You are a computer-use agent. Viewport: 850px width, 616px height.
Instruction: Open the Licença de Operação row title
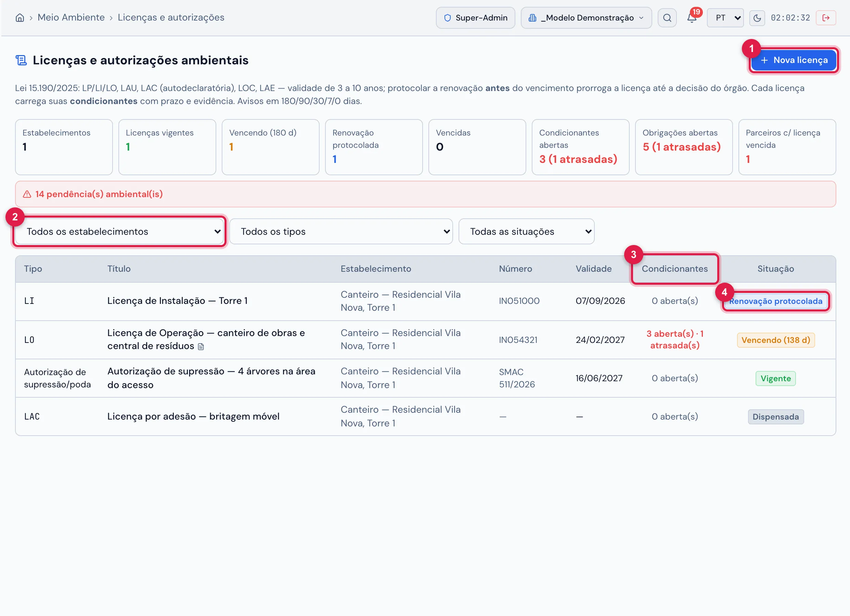[206, 339]
